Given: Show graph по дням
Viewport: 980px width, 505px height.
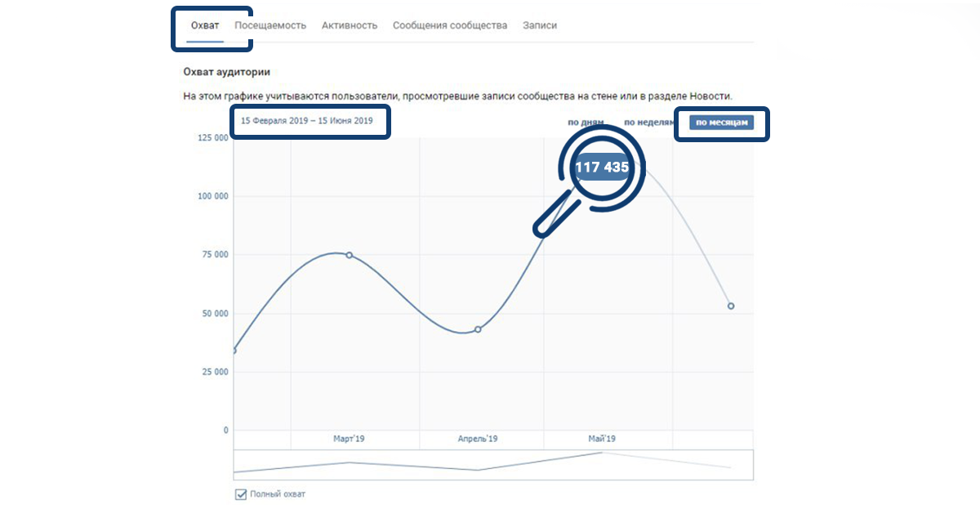Looking at the screenshot, I should 586,123.
